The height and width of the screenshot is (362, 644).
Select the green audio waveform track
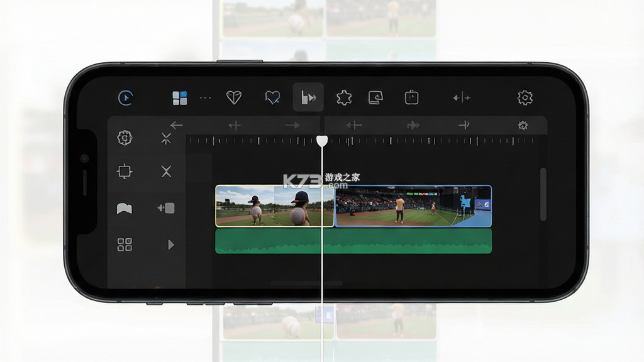pos(353,241)
